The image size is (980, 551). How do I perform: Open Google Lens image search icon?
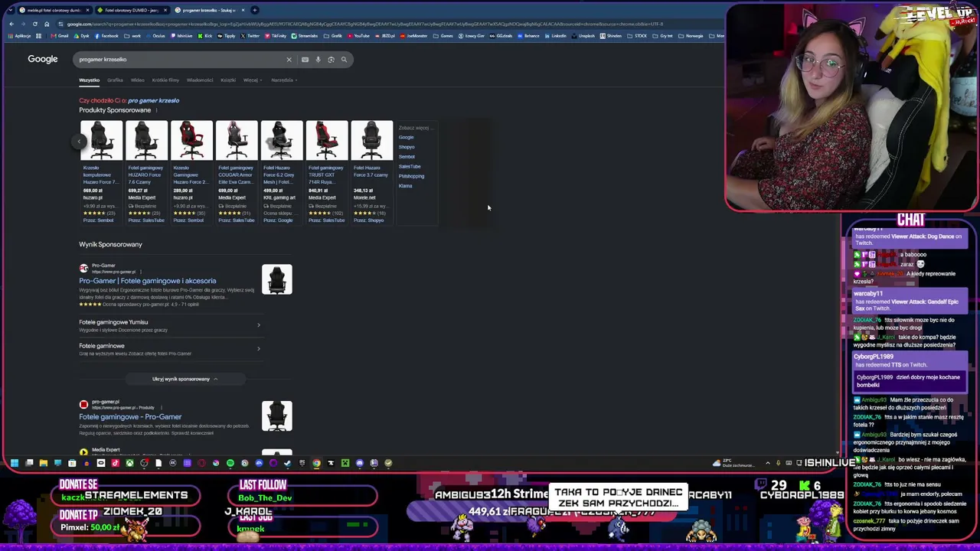331,59
